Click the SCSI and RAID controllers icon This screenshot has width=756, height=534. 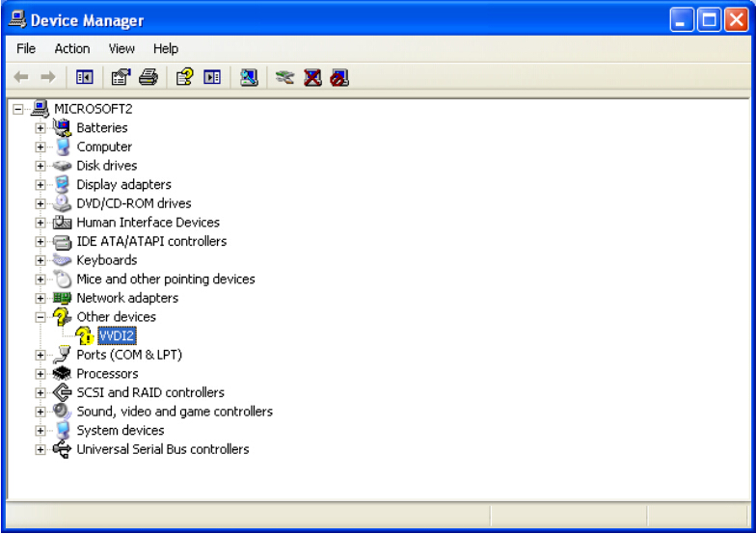pos(62,392)
